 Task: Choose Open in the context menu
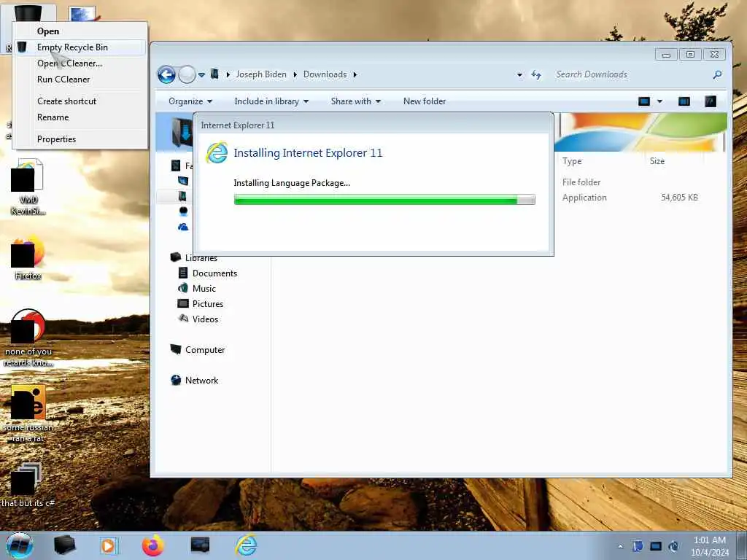tap(48, 31)
